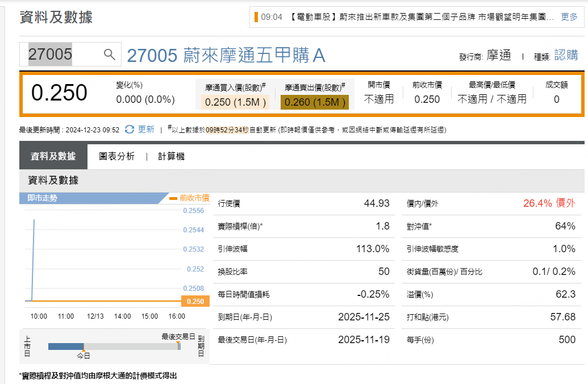Open the 圖表分析 tab
588x384 pixels.
click(x=116, y=157)
